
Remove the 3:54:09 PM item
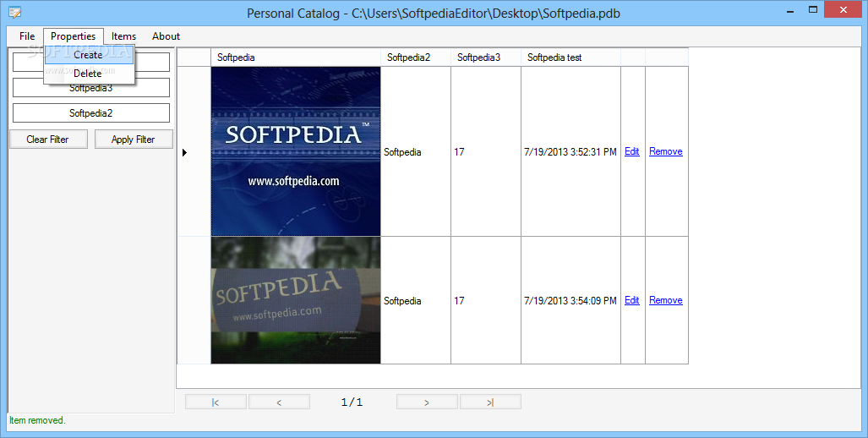[x=665, y=300]
